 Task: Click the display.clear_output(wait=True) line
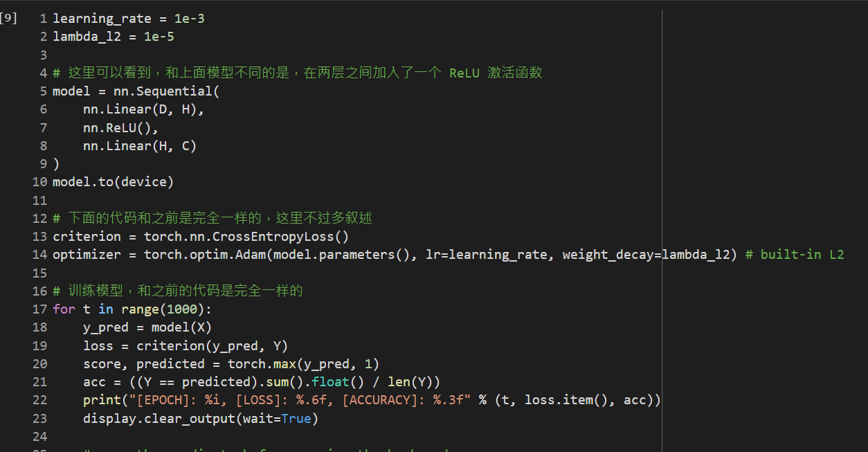(x=200, y=418)
